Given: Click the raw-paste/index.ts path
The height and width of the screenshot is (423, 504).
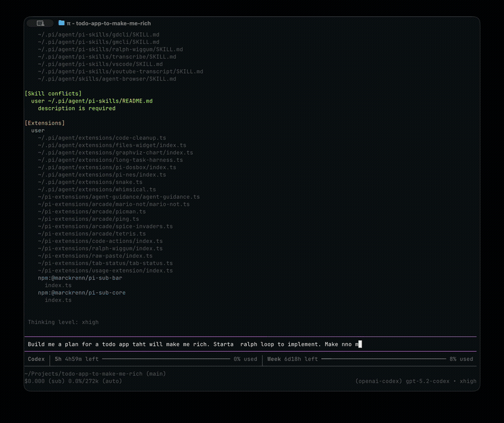Looking at the screenshot, I should click(x=95, y=256).
